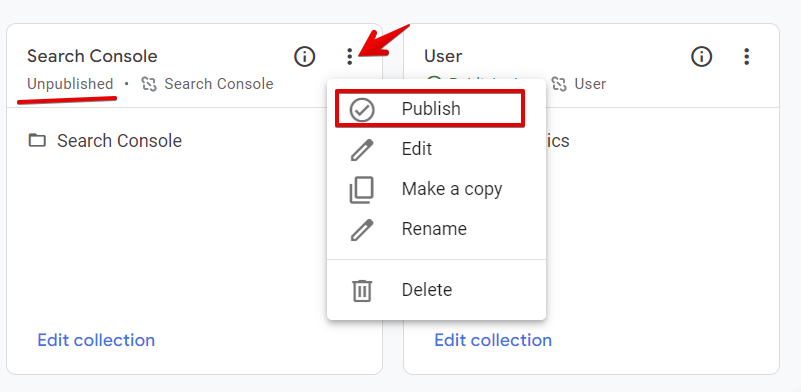Screen dimensions: 801x392
Task: Open the User card's three-dot menu
Action: (746, 56)
